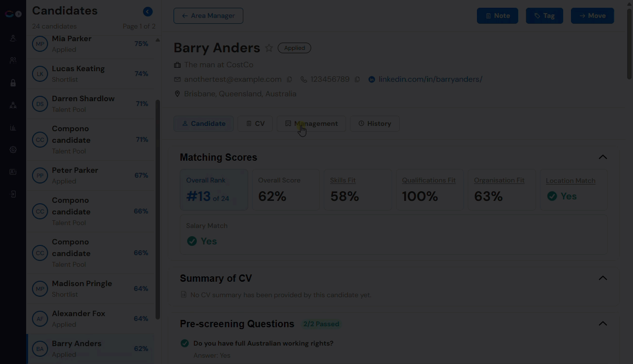Image resolution: width=633 pixels, height=364 pixels.
Task: Open the people group sidebar icon
Action: (13, 61)
